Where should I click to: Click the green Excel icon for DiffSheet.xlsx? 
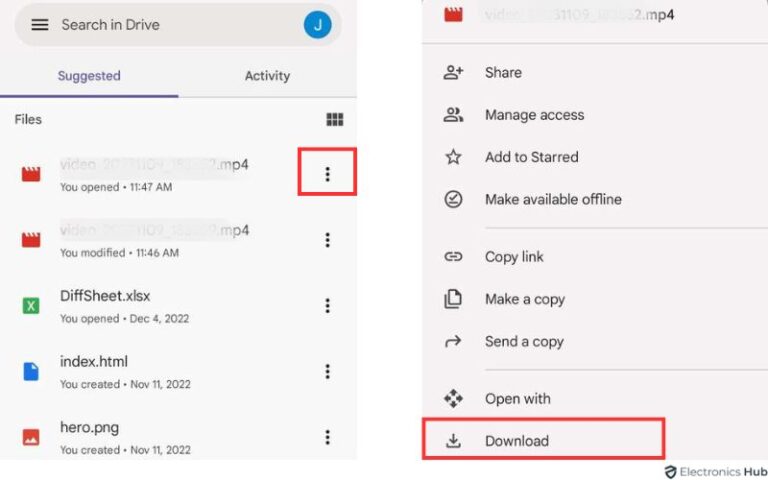31,306
